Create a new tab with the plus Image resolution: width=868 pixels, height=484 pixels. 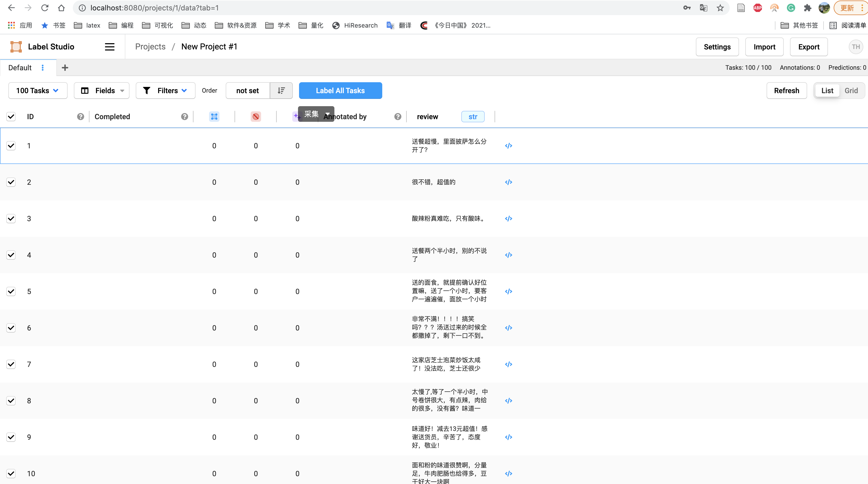pyautogui.click(x=65, y=67)
